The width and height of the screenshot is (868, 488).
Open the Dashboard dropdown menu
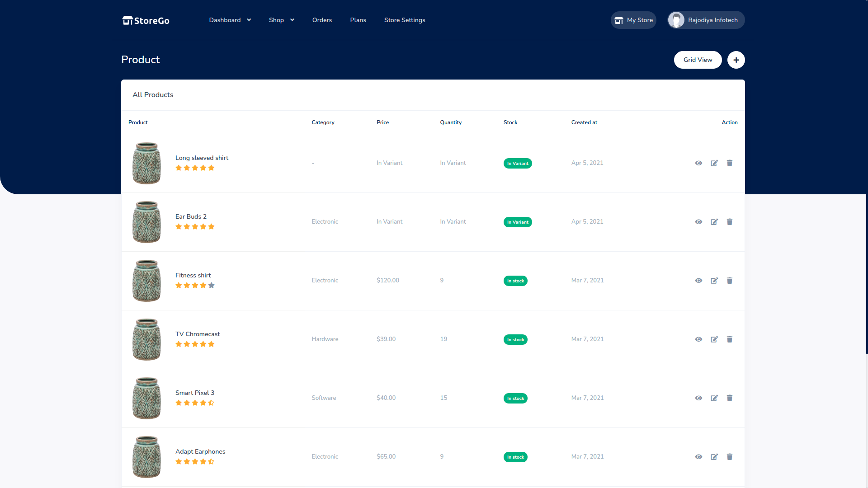[230, 20]
